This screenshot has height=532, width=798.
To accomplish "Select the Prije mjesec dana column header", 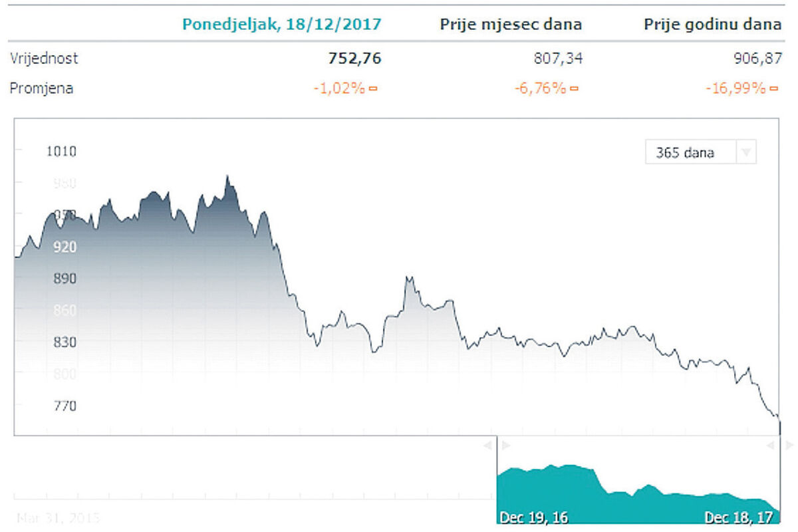I will click(511, 25).
